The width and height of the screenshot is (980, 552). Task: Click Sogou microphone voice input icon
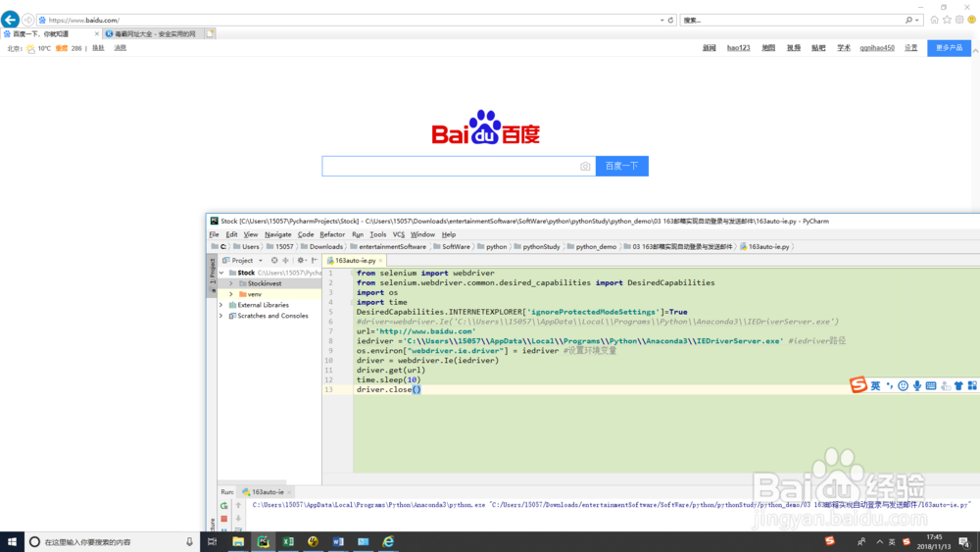coord(917,385)
